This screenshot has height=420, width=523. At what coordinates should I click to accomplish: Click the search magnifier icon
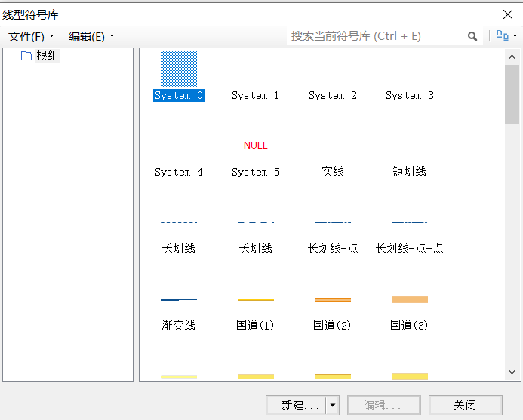[472, 36]
